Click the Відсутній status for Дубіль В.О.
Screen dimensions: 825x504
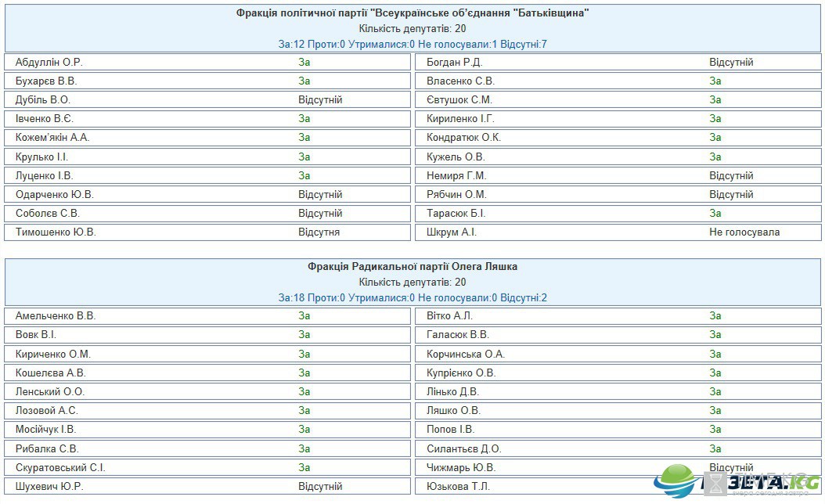tap(320, 100)
